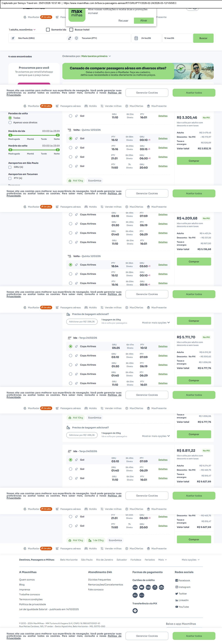This screenshot has width=222, height=644.
Task: Click the LinkedIn icon in footer
Action: (x=177, y=600)
